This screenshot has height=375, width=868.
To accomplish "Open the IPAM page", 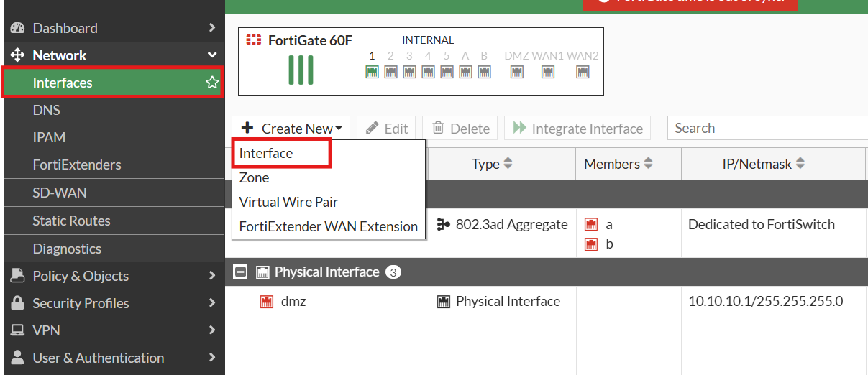I will 113,137.
